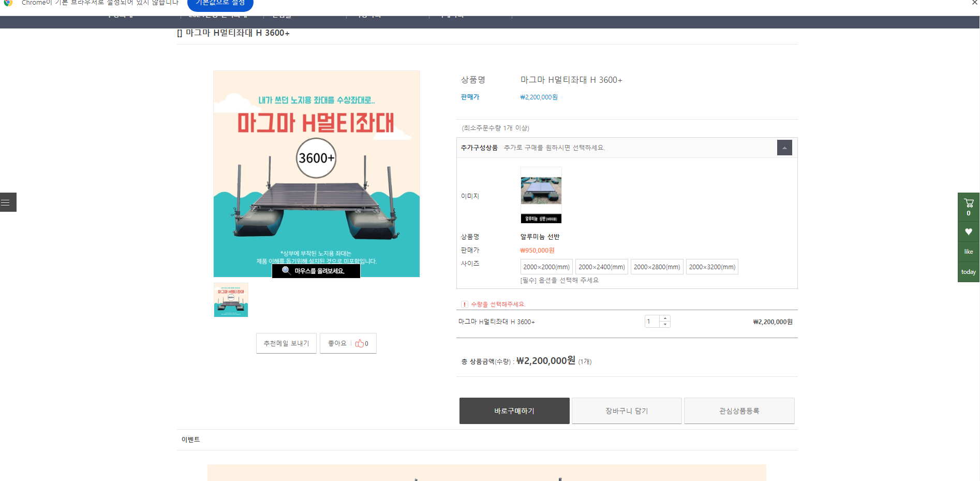Decrease quantity with down arrow
This screenshot has width=980, height=481.
pyautogui.click(x=665, y=325)
